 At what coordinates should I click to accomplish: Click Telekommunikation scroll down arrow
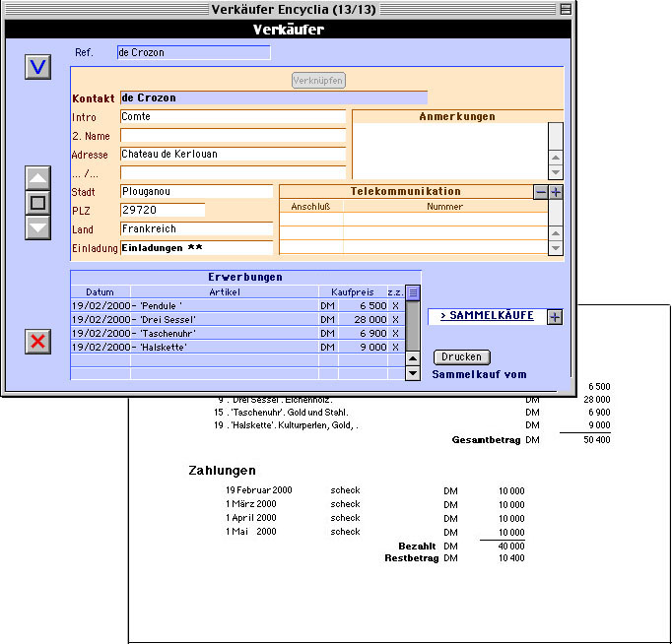pyautogui.click(x=556, y=248)
